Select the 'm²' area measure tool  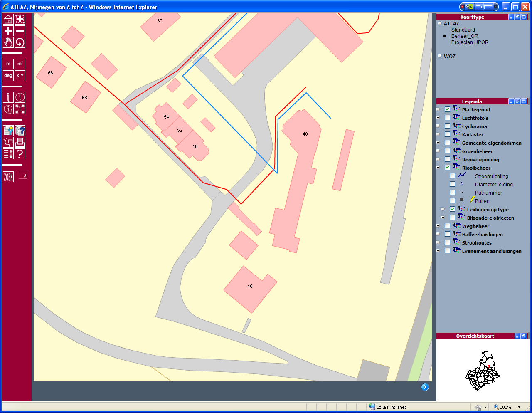click(x=20, y=64)
